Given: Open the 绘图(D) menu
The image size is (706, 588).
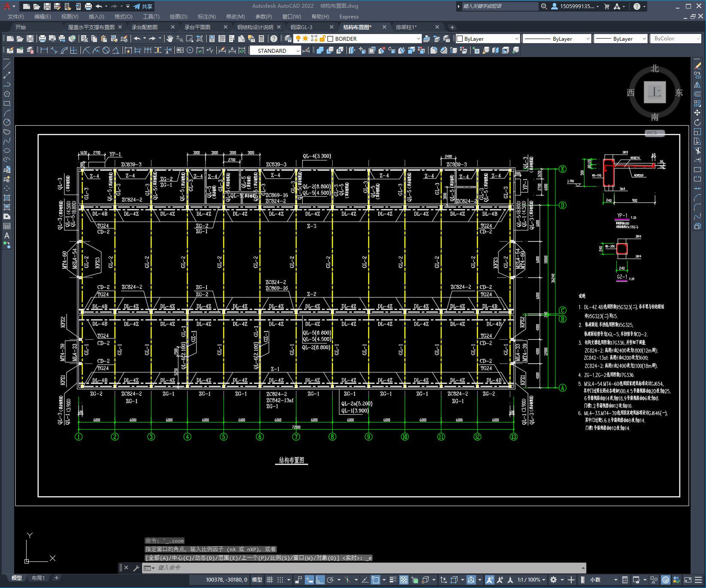Looking at the screenshot, I should pos(179,17).
